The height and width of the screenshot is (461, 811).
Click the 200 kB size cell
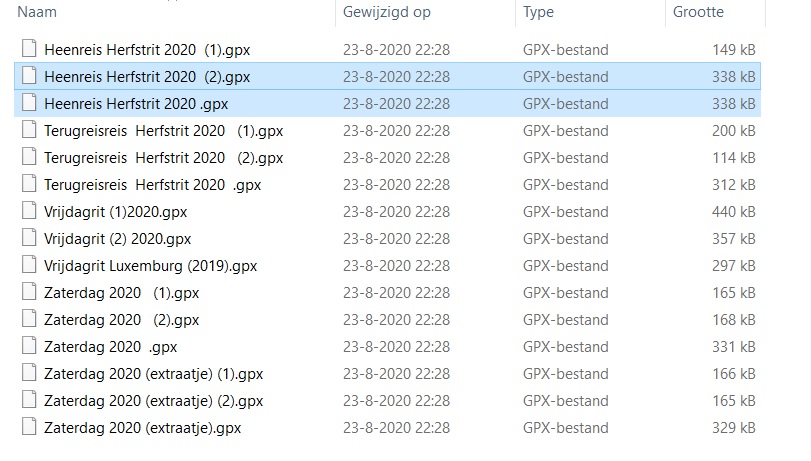pos(733,130)
